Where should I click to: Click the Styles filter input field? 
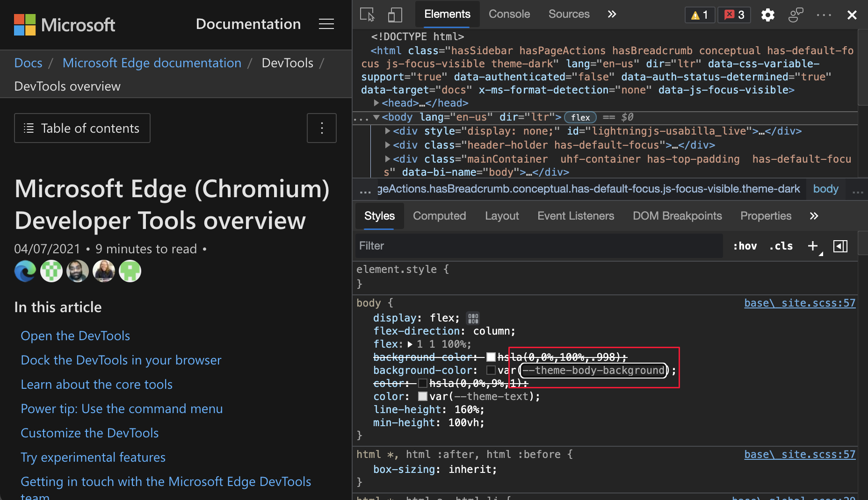click(x=538, y=246)
